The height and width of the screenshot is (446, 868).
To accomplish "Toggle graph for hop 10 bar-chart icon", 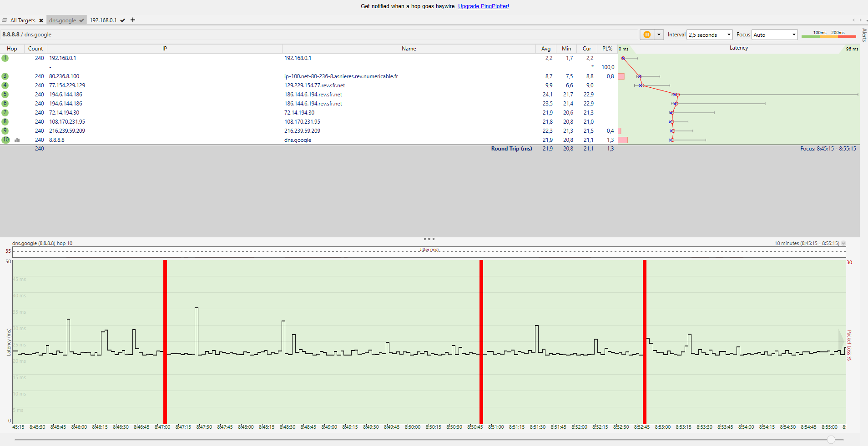I will coord(17,140).
